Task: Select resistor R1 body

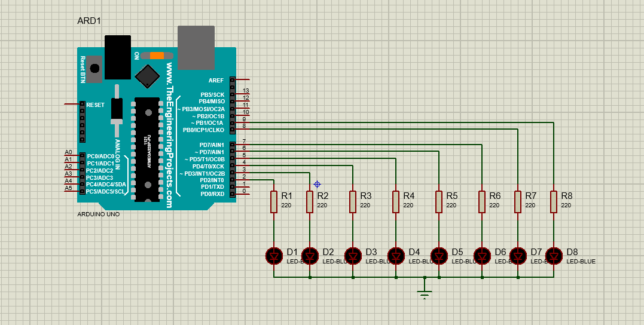Action: pyautogui.click(x=274, y=202)
